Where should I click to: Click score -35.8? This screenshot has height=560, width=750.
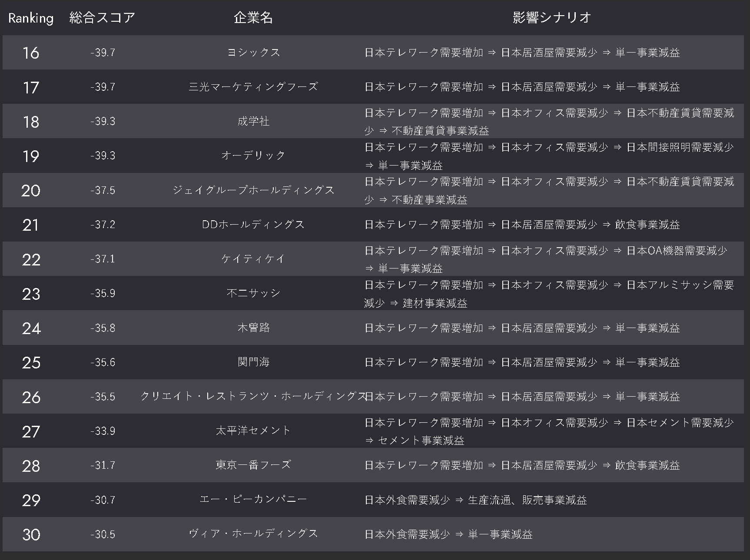[103, 328]
